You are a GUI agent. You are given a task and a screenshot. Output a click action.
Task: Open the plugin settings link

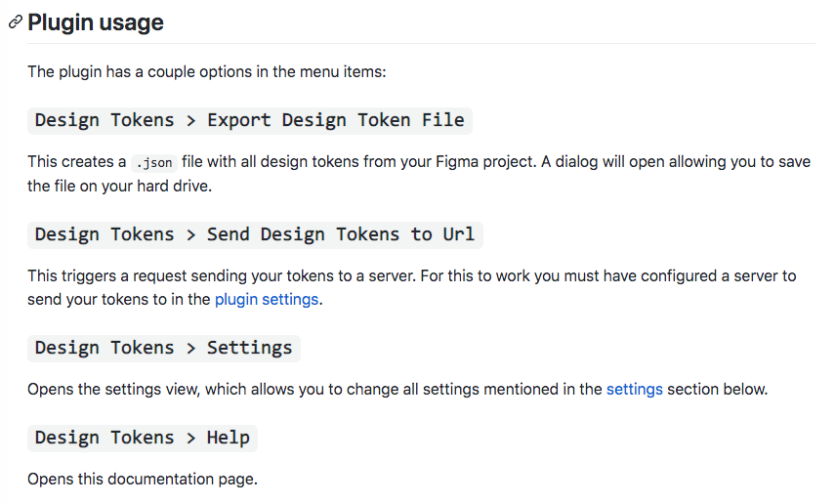tap(267, 300)
